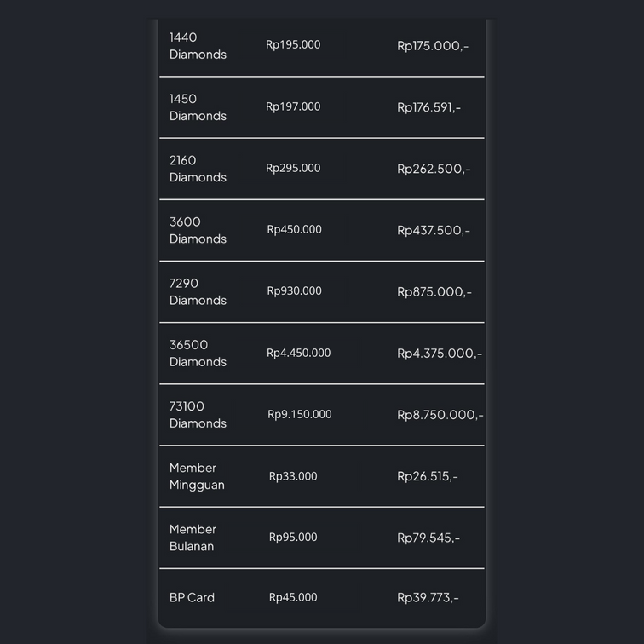Click the Rp175.000,- discounted price

[432, 46]
